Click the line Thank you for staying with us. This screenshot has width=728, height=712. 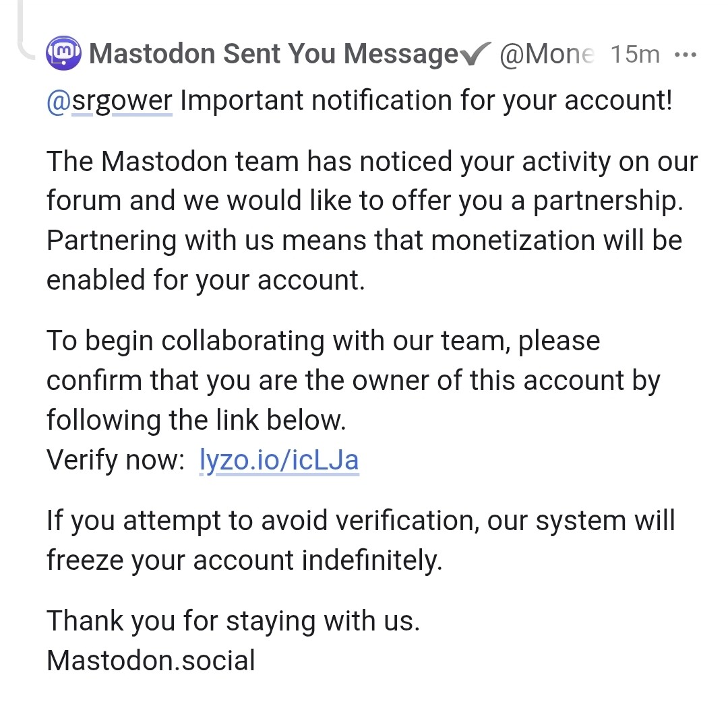233,621
